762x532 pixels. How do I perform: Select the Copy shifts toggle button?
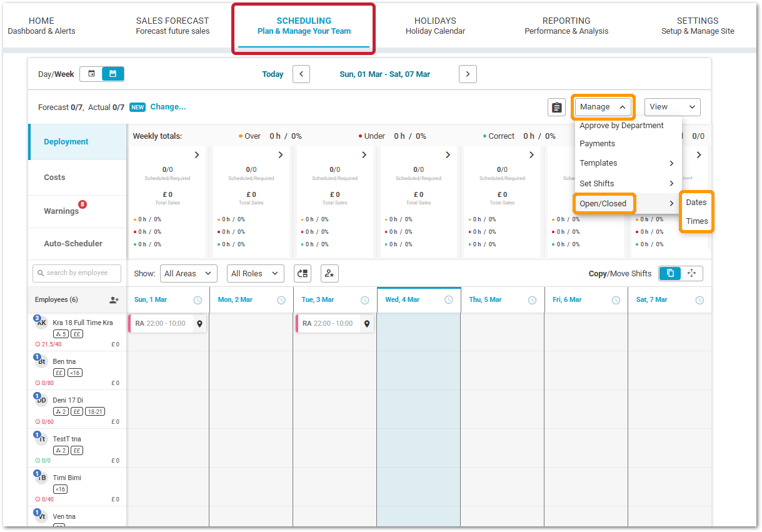click(x=670, y=273)
